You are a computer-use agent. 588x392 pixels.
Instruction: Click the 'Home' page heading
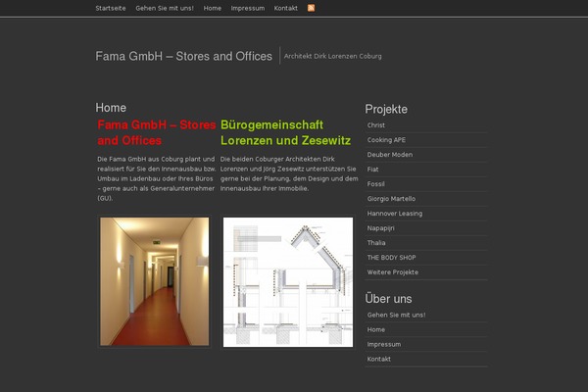point(111,108)
